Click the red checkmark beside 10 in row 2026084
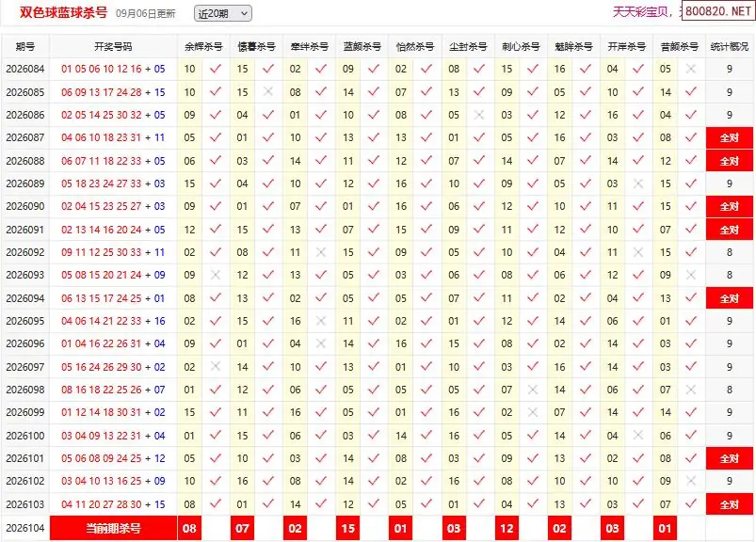The image size is (756, 542). click(216, 69)
